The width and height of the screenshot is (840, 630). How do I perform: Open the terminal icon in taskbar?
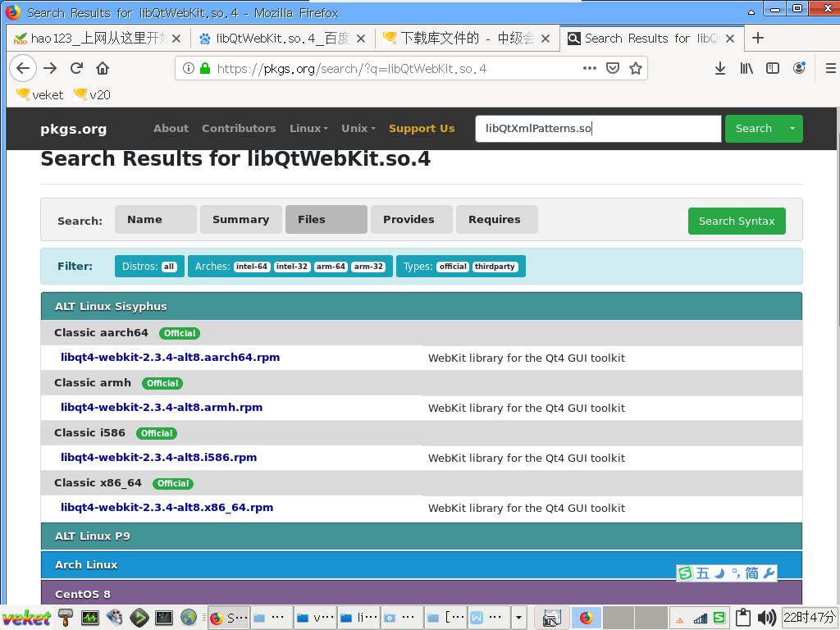pos(163,618)
